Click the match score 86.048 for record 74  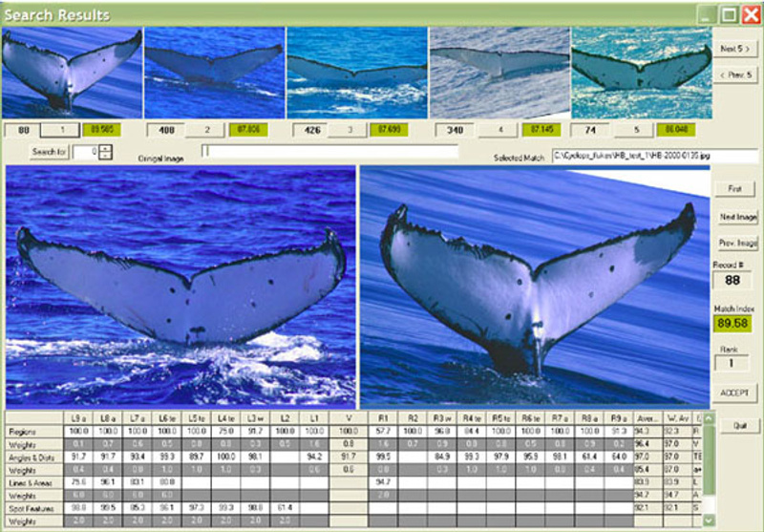click(x=676, y=130)
